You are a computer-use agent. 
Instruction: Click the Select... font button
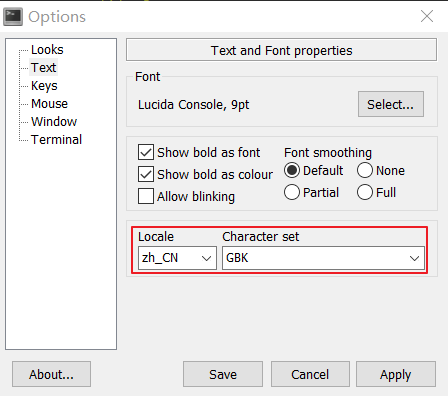391,104
